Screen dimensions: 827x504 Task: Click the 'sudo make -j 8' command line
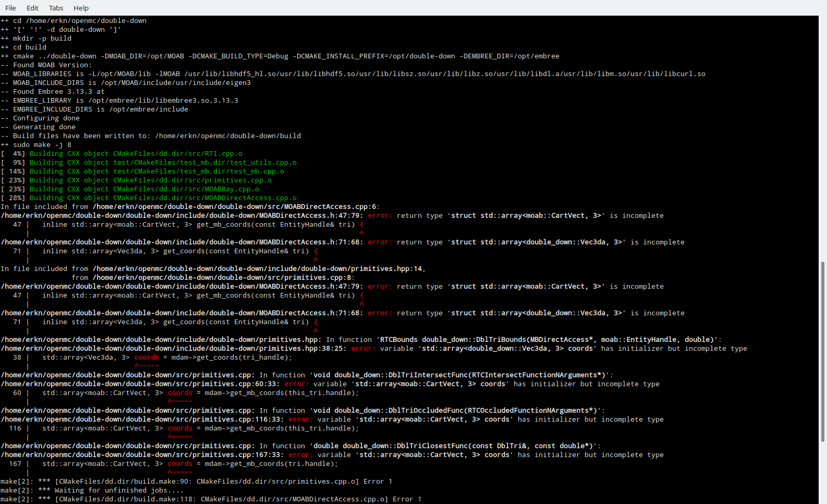coord(36,145)
